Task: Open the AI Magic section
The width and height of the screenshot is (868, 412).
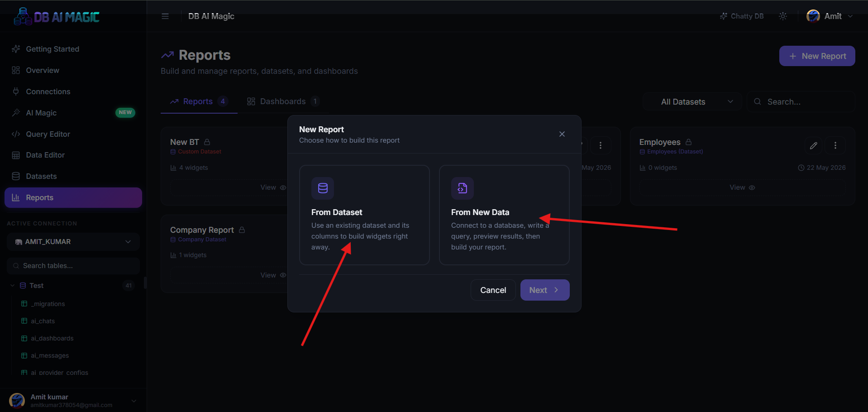Action: tap(73, 113)
